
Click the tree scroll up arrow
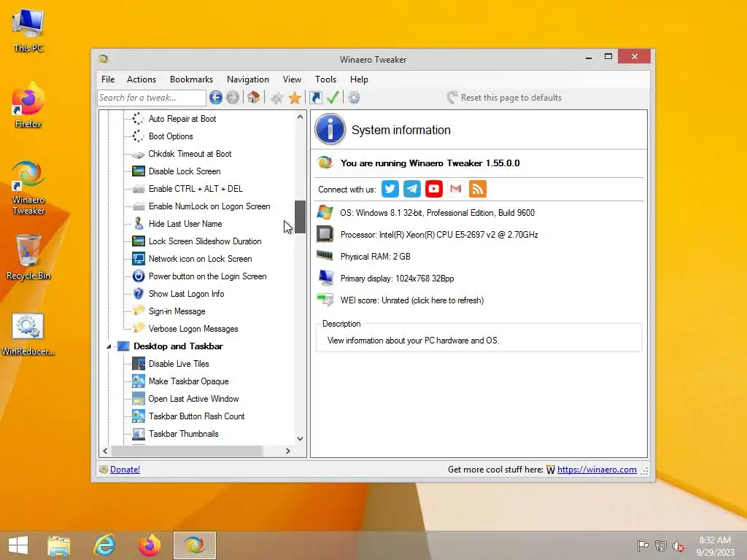pyautogui.click(x=300, y=117)
